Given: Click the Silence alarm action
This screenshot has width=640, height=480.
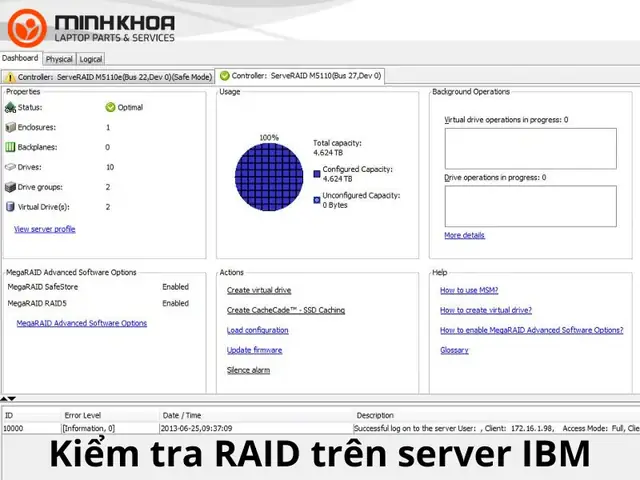Looking at the screenshot, I should (248, 370).
